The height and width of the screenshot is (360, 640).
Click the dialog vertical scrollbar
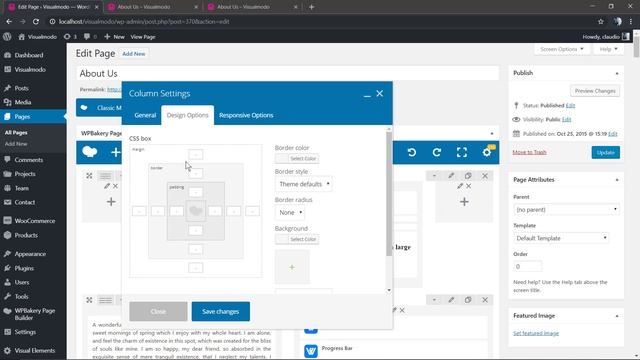click(x=389, y=194)
